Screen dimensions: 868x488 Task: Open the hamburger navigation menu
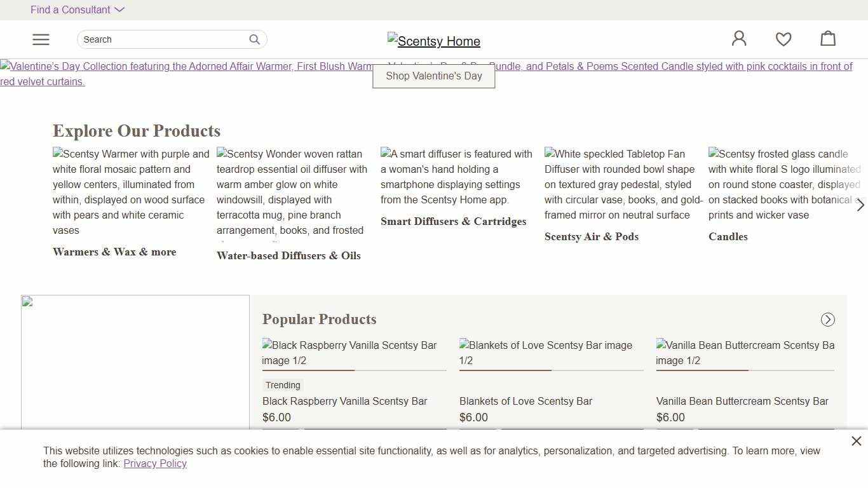click(x=41, y=39)
